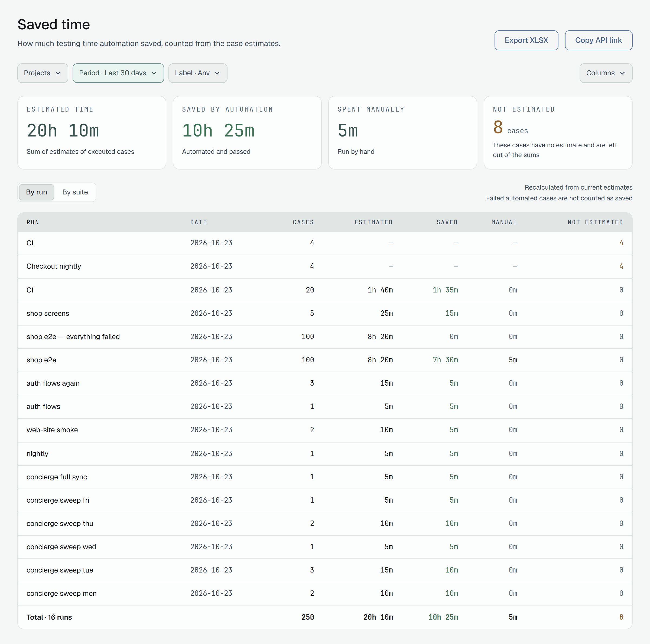The image size is (650, 644).
Task: Select the Saved by automation summary card
Action: 247,133
